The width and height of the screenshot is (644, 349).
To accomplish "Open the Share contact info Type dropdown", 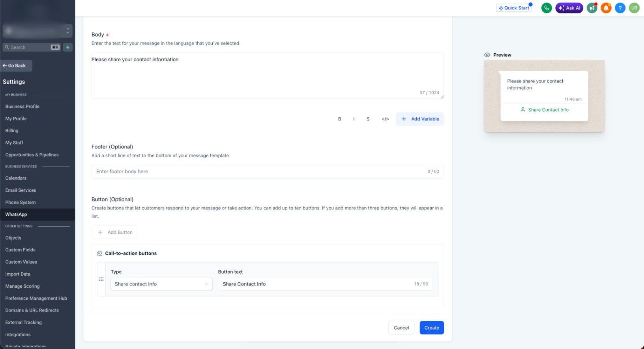I will [x=161, y=284].
